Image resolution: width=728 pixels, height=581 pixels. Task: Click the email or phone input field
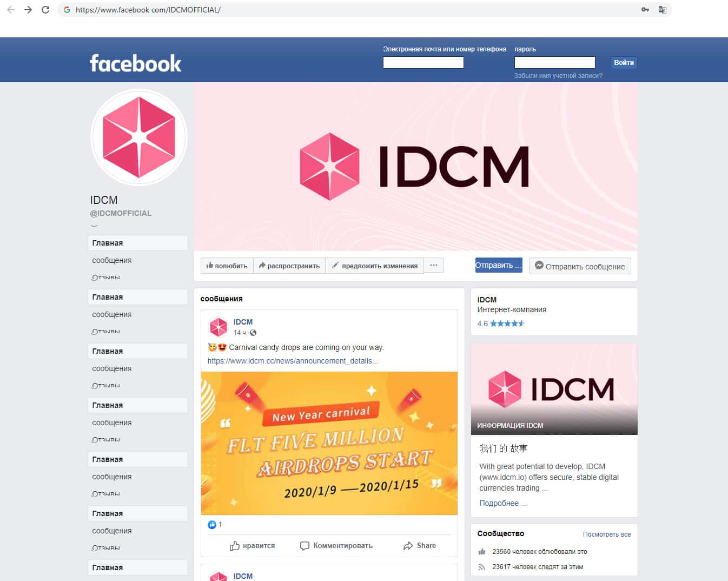423,62
